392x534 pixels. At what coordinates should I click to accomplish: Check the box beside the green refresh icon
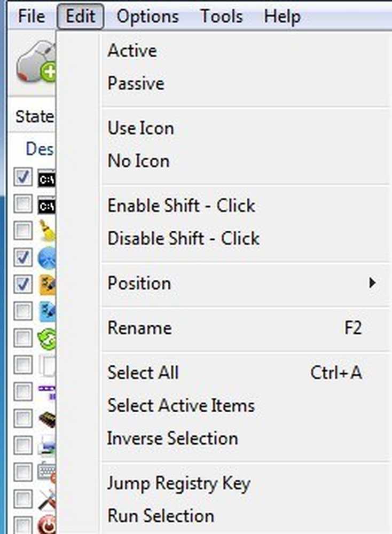pyautogui.click(x=23, y=338)
